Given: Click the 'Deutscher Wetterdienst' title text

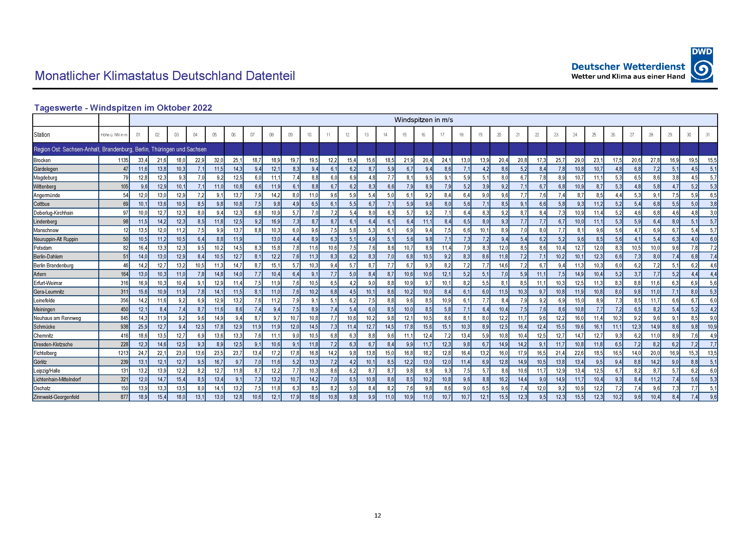Looking at the screenshot, I should coord(628,67).
